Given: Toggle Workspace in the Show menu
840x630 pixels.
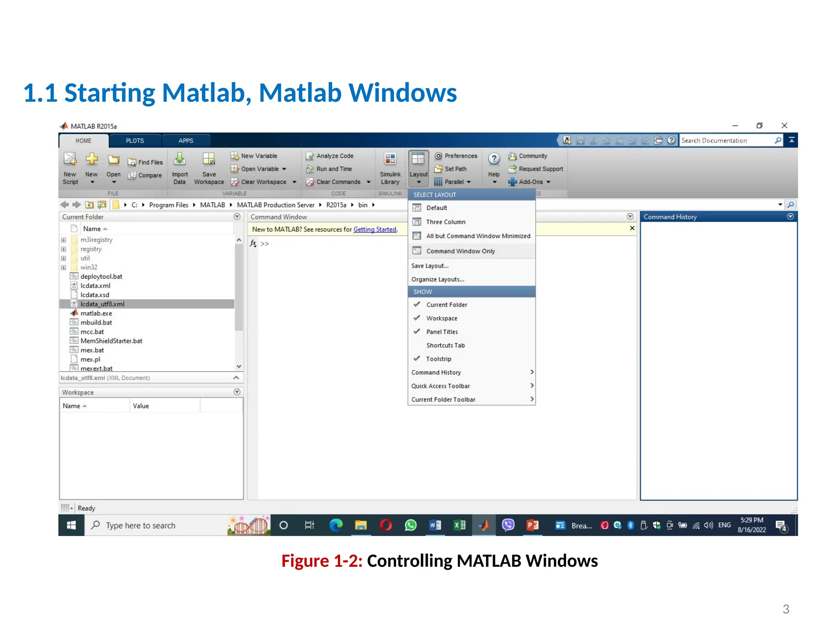Looking at the screenshot, I should point(472,318).
